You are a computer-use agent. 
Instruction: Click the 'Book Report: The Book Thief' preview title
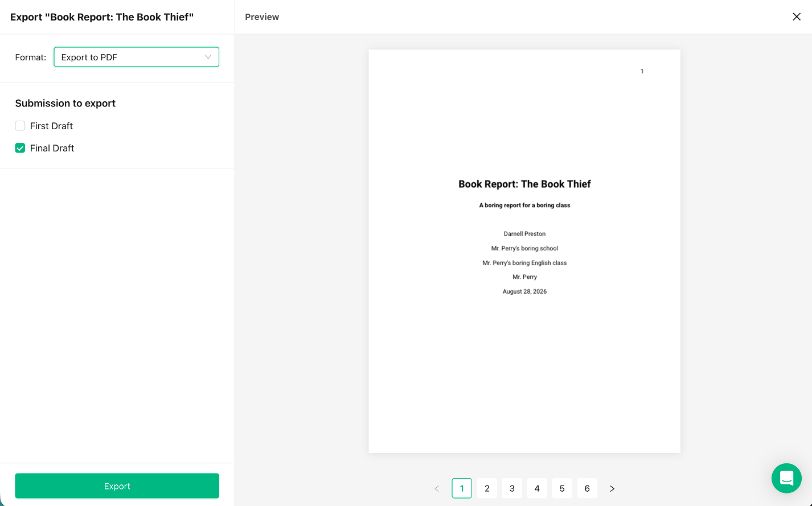524,184
